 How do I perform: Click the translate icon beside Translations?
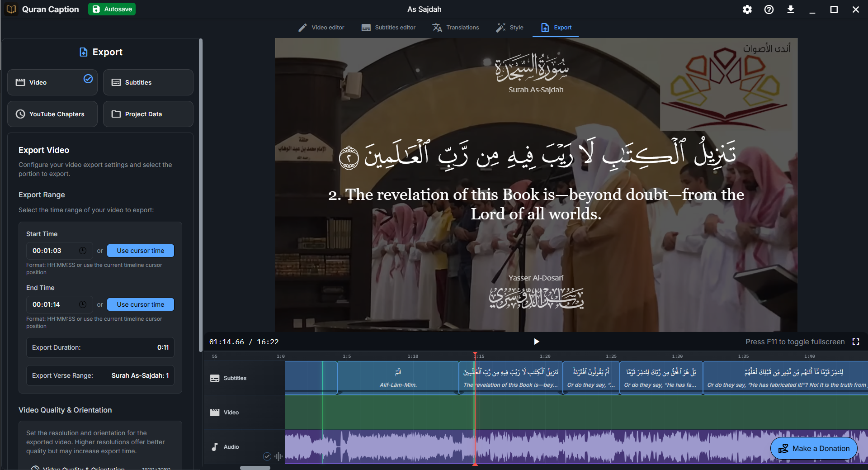(x=437, y=28)
